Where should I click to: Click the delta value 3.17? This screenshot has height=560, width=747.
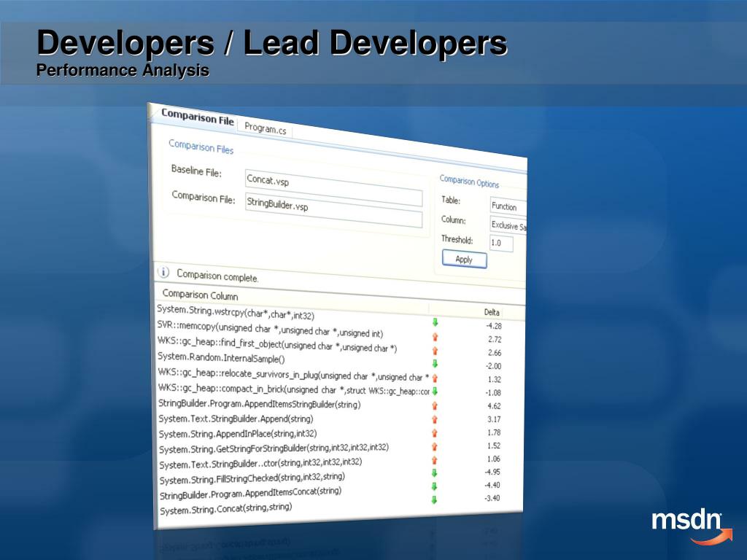click(x=494, y=419)
